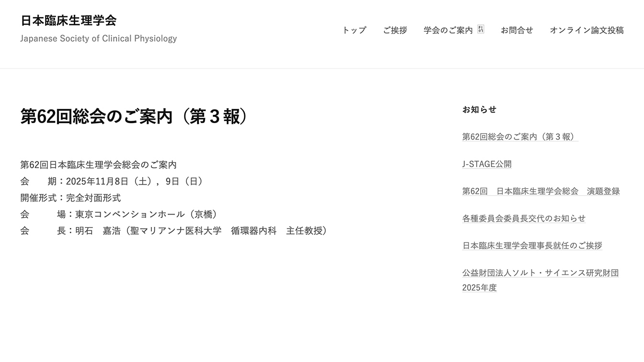Click the Japanese Society of Clinical Physiology tagline

click(x=99, y=39)
